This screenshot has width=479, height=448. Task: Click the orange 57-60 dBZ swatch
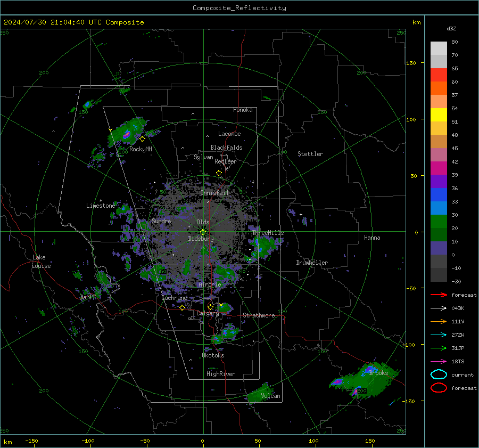(x=439, y=88)
